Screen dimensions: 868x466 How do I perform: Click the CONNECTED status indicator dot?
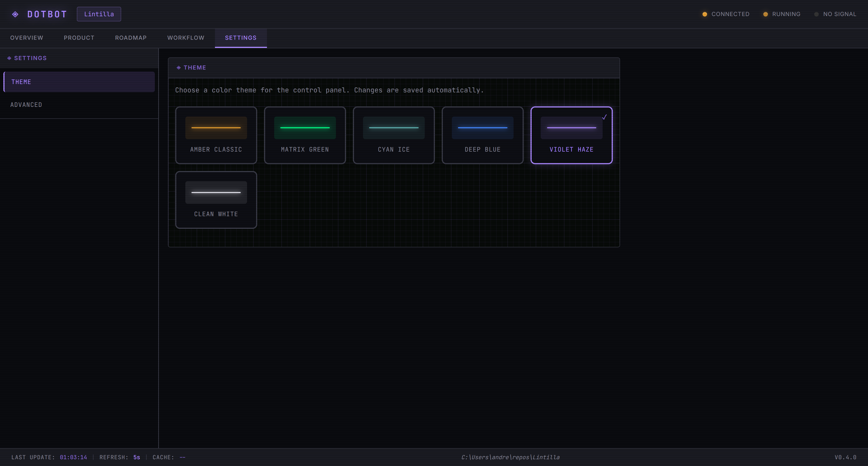705,14
